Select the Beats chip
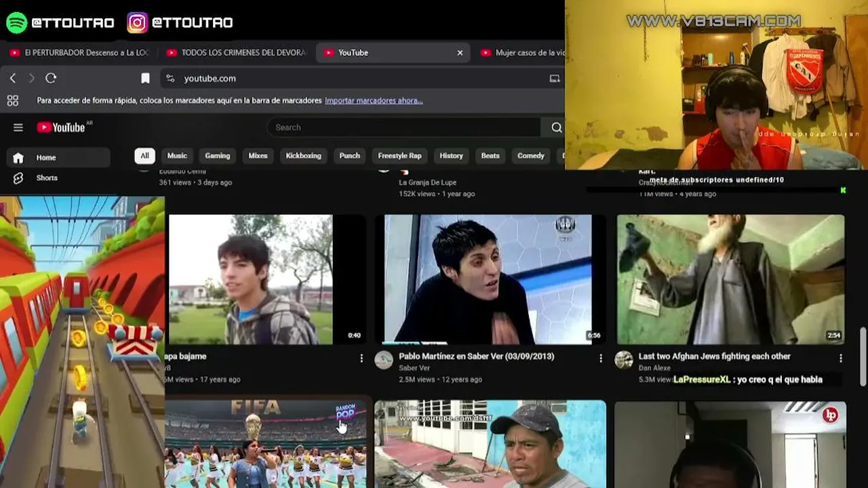The height and width of the screenshot is (488, 868). click(x=490, y=156)
